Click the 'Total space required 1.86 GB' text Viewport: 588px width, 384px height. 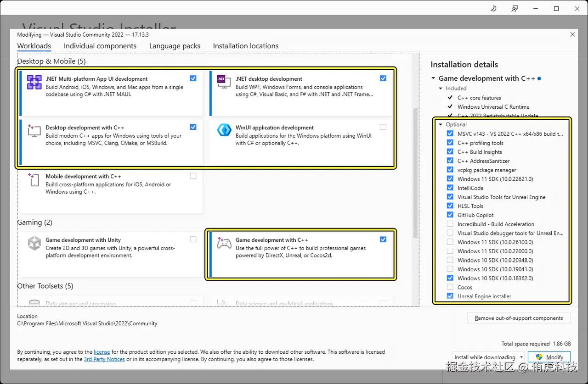pyautogui.click(x=536, y=344)
